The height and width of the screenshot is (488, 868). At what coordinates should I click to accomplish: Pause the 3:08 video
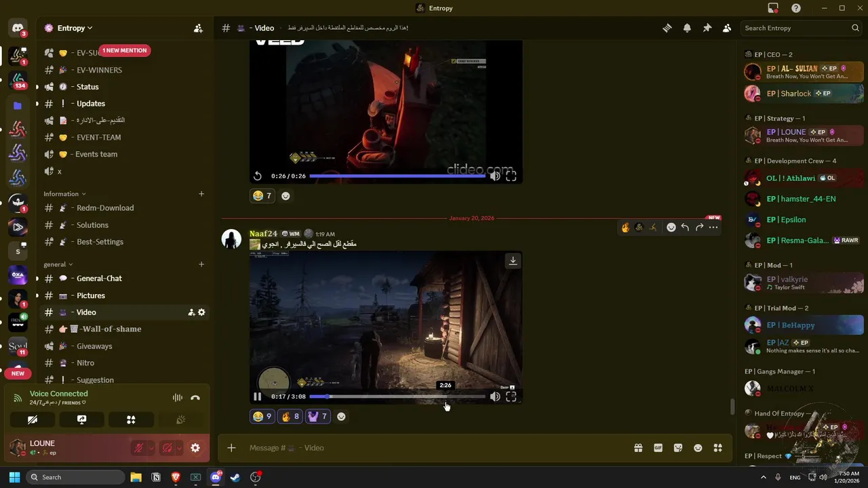(258, 396)
